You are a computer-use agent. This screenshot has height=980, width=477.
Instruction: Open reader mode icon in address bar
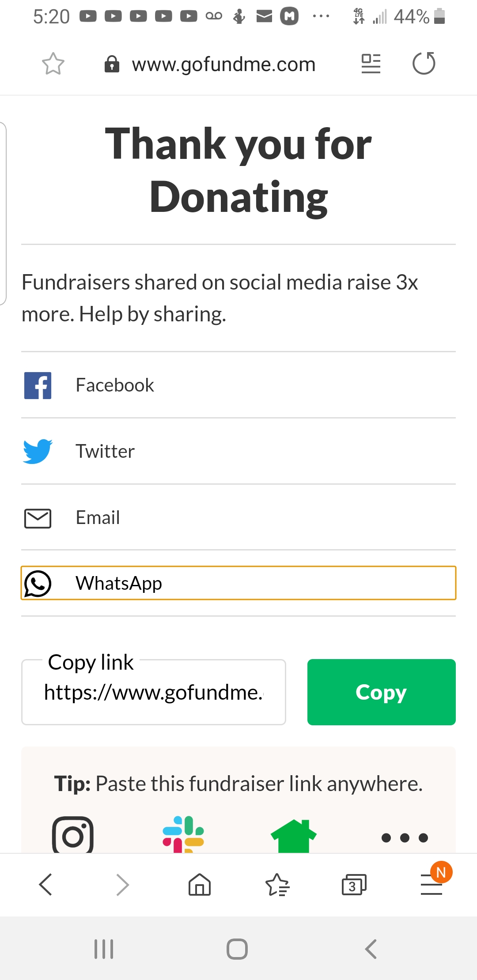[371, 64]
